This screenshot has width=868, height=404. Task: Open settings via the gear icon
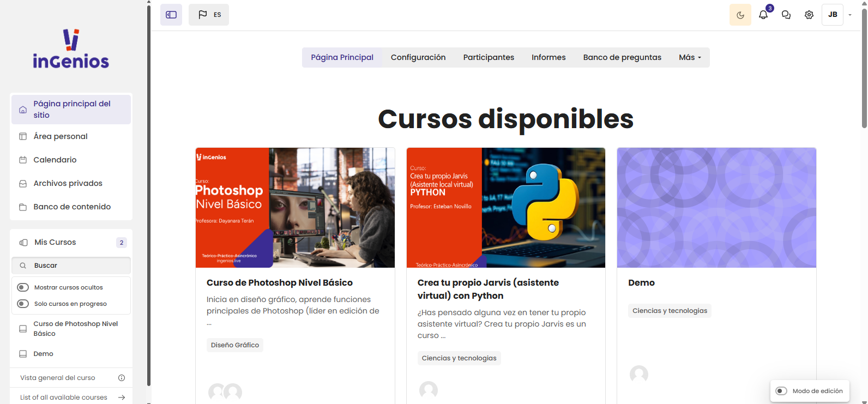[x=809, y=15]
